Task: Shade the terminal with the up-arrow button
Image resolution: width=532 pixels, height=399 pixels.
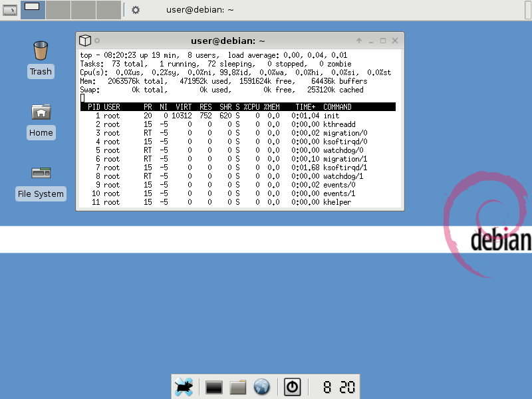Action: 359,40
